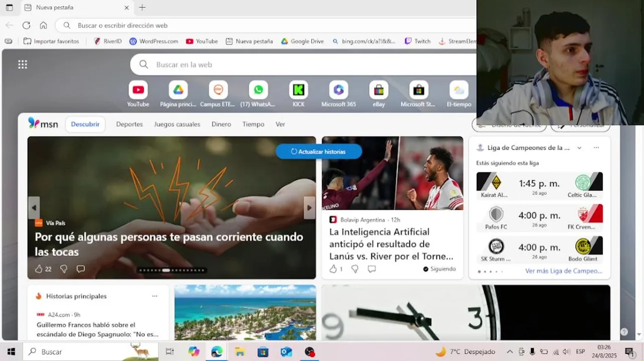The height and width of the screenshot is (361, 644).
Task: Open the Liga de Campeones card options menu
Action: [x=596, y=148]
